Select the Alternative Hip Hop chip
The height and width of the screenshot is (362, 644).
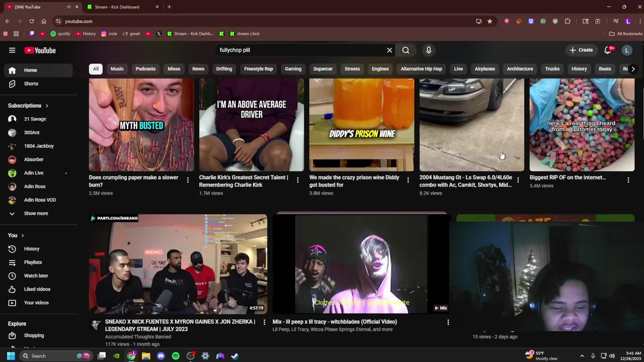coord(421,69)
